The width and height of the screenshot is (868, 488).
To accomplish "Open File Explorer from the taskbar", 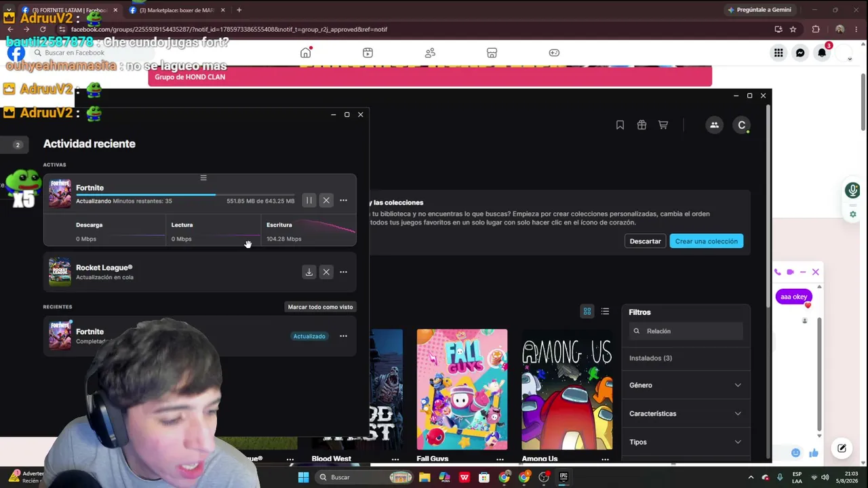I will pyautogui.click(x=425, y=477).
